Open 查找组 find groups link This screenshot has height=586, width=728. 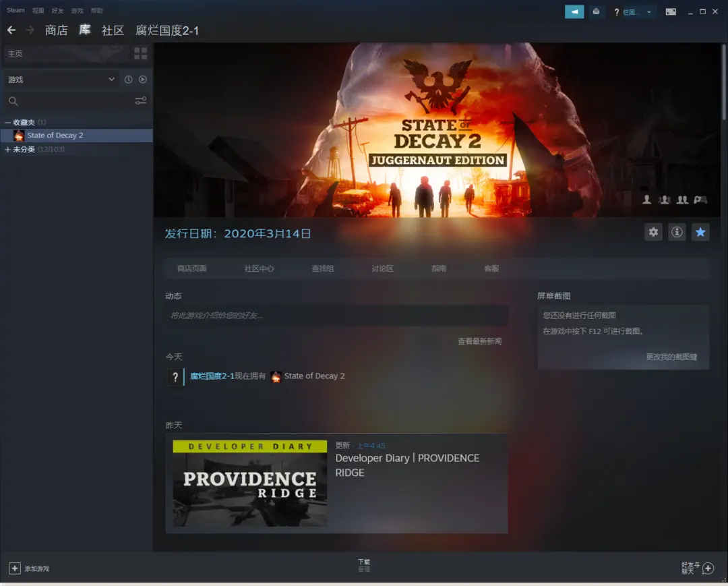(x=323, y=268)
